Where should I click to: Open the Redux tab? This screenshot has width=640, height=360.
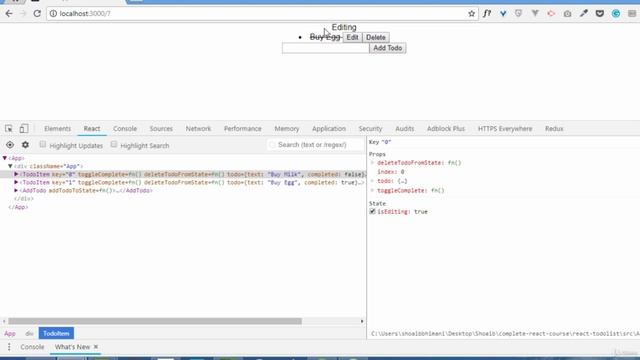[x=554, y=129]
